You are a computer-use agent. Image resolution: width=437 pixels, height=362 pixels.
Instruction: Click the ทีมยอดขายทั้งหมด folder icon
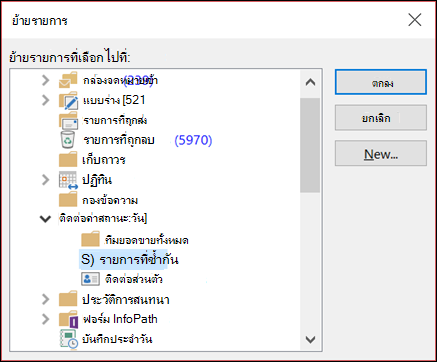coord(90,239)
